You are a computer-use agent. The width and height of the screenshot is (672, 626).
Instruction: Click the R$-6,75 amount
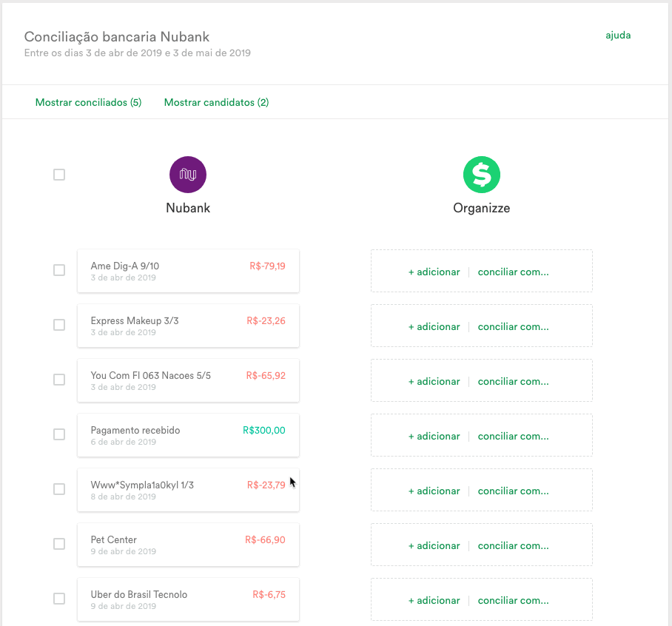point(269,595)
